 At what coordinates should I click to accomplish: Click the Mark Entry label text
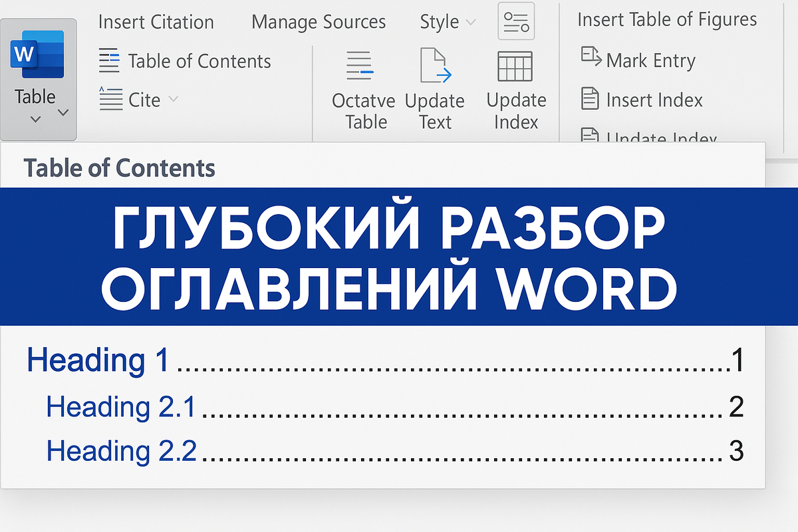point(651,61)
